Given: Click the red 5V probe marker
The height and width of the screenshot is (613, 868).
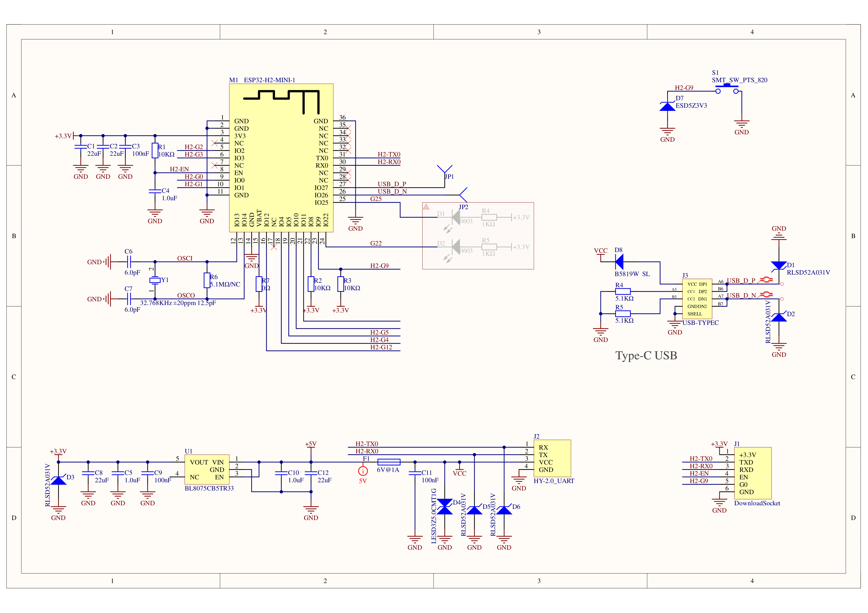Looking at the screenshot, I should (x=363, y=471).
